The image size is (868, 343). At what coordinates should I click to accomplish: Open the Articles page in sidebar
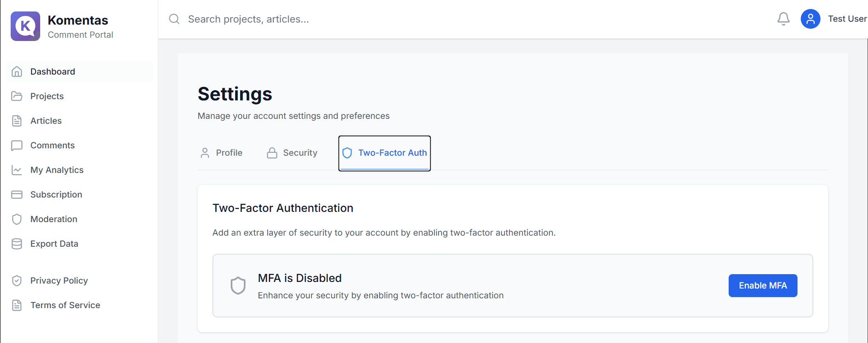pyautogui.click(x=46, y=121)
